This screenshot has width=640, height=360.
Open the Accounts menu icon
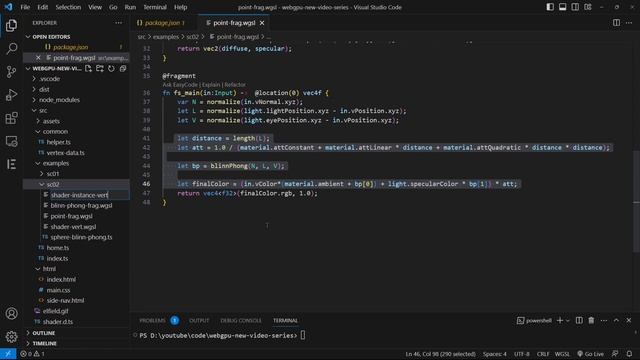tap(11, 313)
